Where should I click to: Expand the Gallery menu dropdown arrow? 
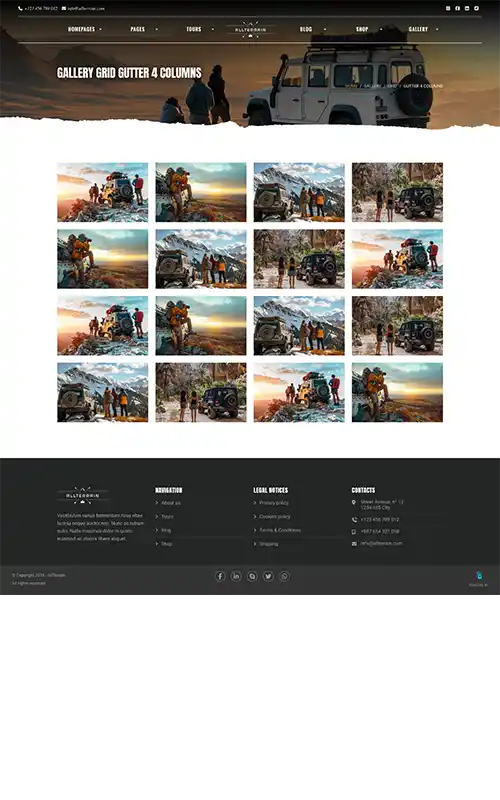click(x=437, y=29)
